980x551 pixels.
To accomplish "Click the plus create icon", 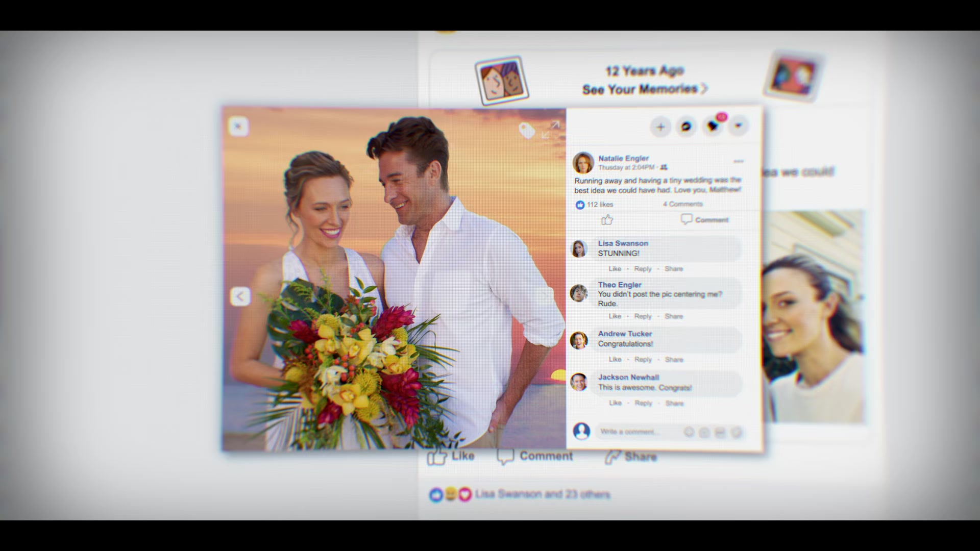I will coord(660,127).
